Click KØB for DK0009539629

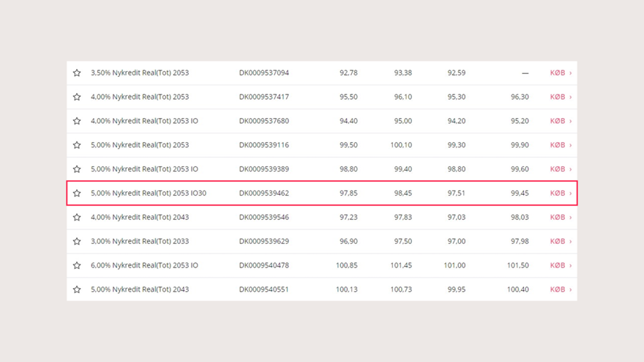(561, 242)
